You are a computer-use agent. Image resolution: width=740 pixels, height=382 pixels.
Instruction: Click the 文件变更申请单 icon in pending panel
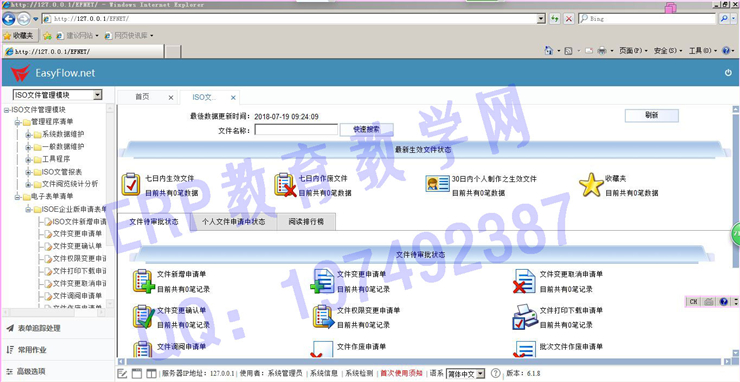[322, 281]
